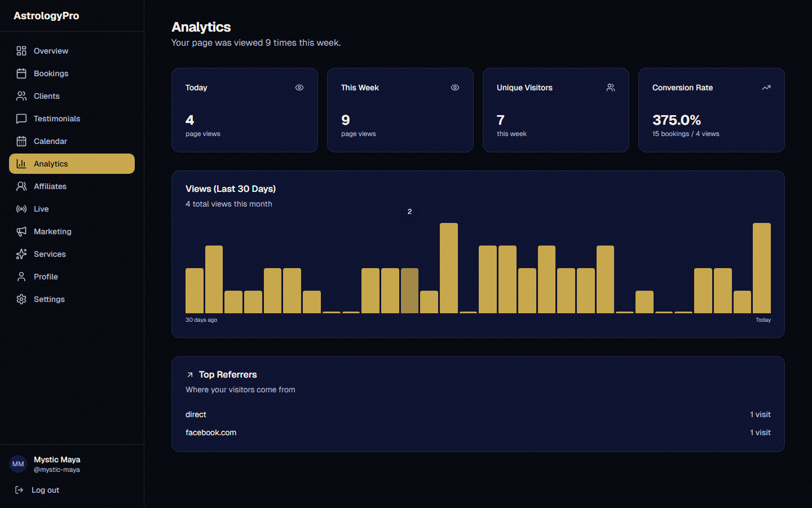The width and height of the screenshot is (812, 508).
Task: Toggle the eye icon on Today card
Action: (x=299, y=87)
